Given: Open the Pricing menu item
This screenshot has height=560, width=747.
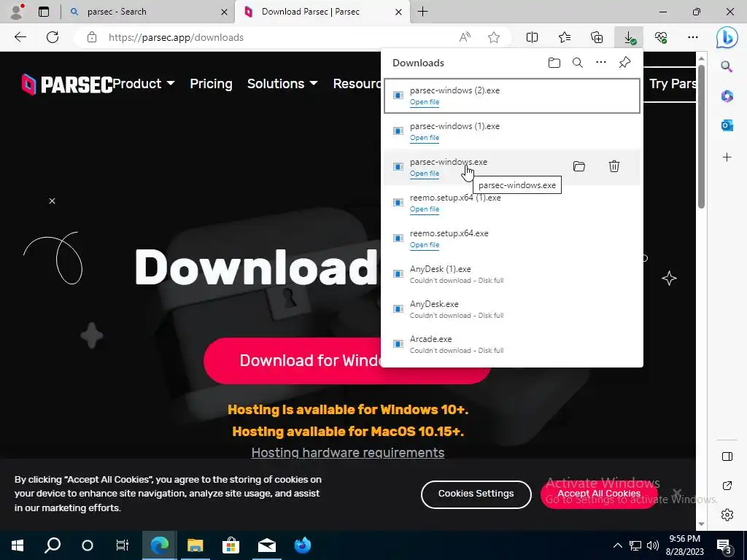Looking at the screenshot, I should pos(211,84).
